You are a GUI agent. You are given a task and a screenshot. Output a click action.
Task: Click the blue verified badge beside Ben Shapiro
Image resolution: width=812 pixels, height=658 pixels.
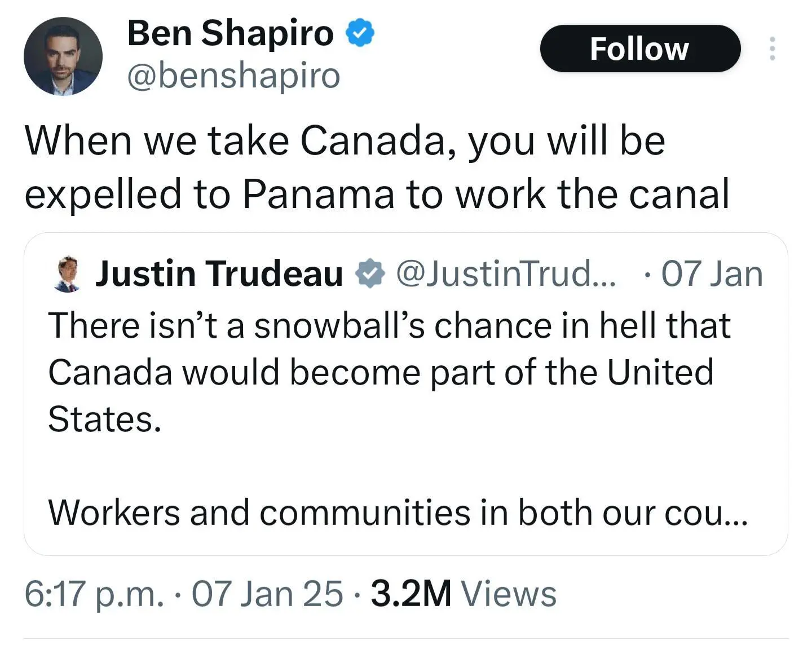360,33
